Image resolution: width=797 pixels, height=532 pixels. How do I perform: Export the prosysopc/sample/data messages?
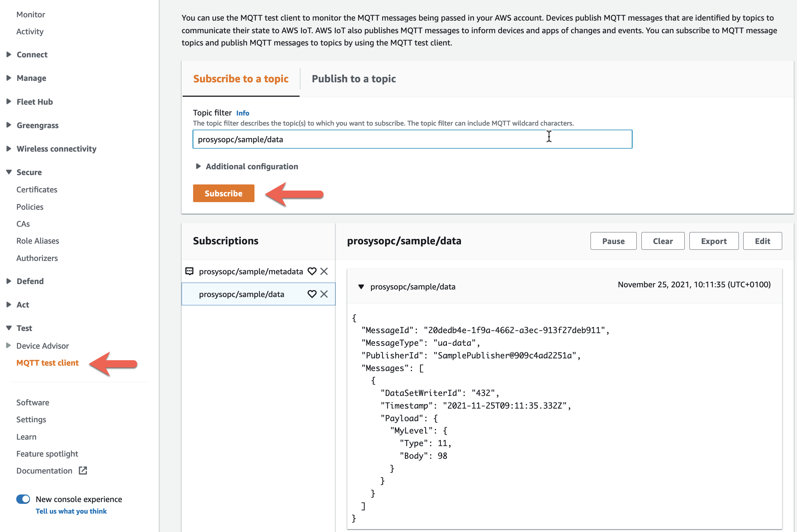click(714, 241)
